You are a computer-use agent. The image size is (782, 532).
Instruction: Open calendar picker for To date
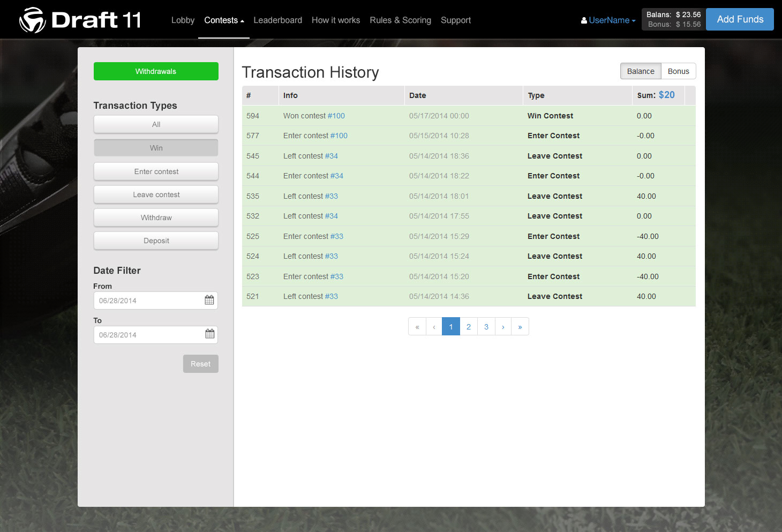(x=209, y=334)
